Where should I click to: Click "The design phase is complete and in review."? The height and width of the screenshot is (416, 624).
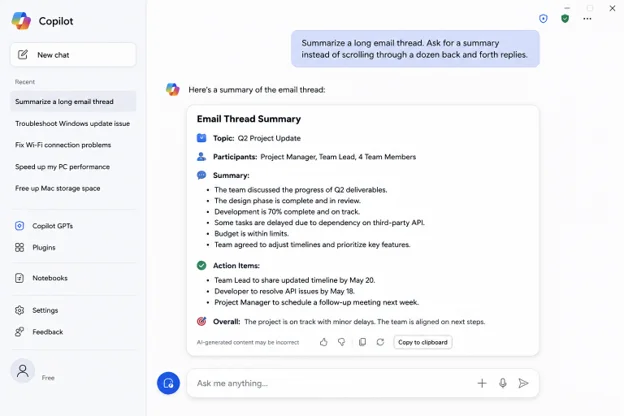(287, 201)
